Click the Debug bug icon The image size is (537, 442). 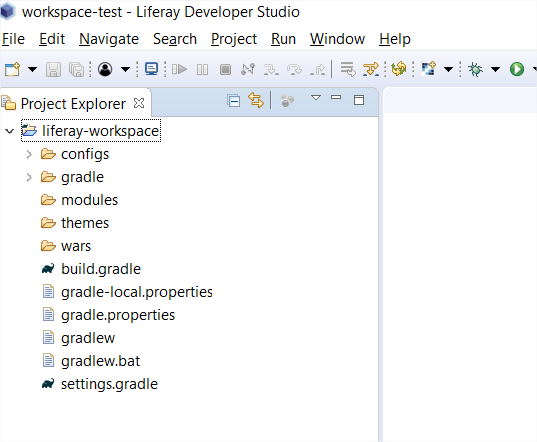click(475, 70)
